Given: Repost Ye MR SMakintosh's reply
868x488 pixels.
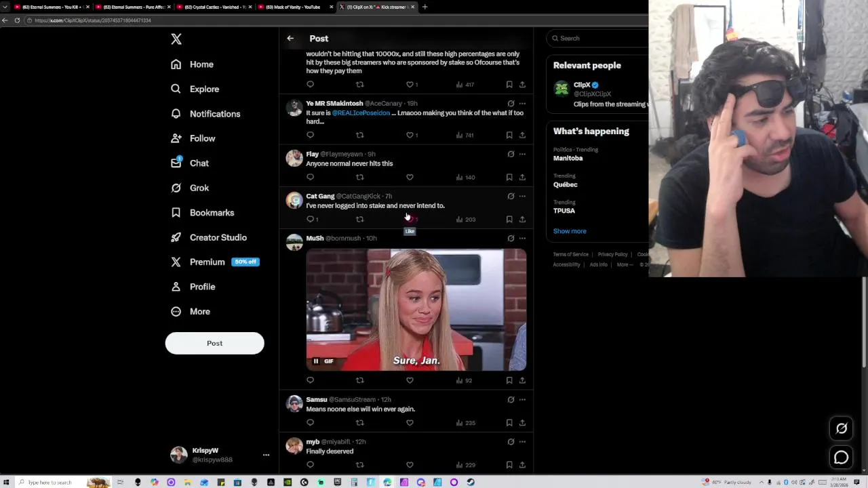Looking at the screenshot, I should point(360,136).
